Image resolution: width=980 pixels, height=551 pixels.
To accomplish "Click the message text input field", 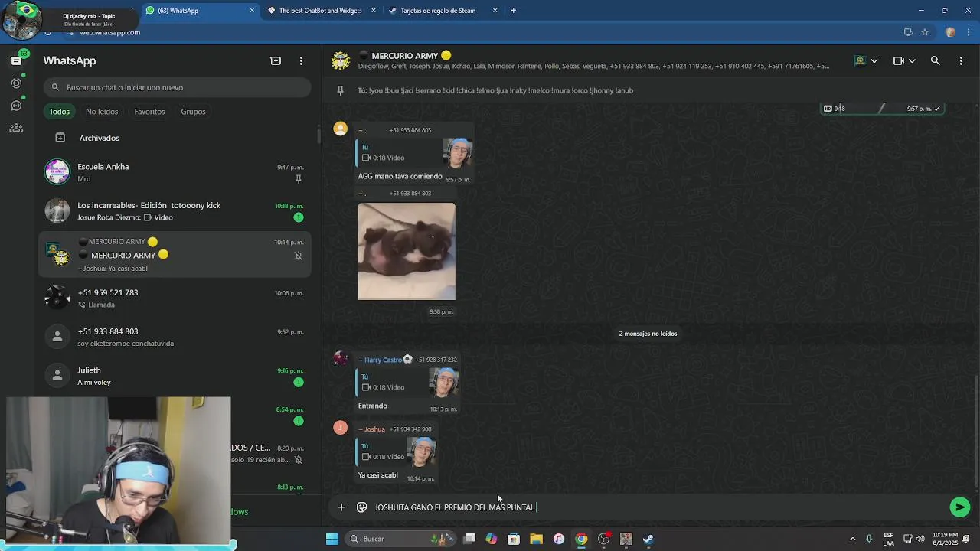I will (x=658, y=507).
